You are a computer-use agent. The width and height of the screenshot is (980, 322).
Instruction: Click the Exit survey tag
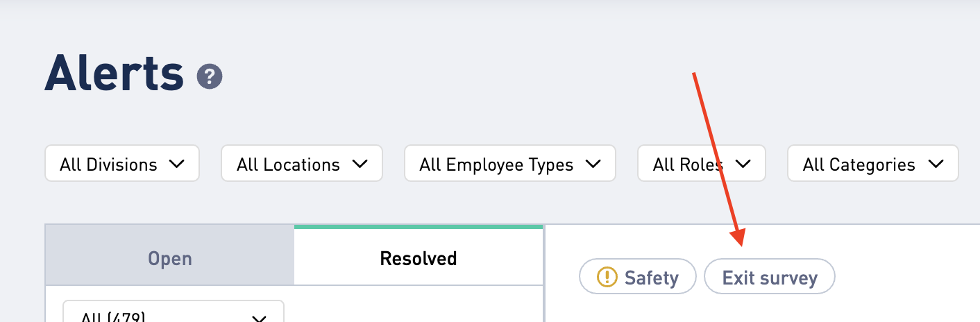(x=770, y=278)
